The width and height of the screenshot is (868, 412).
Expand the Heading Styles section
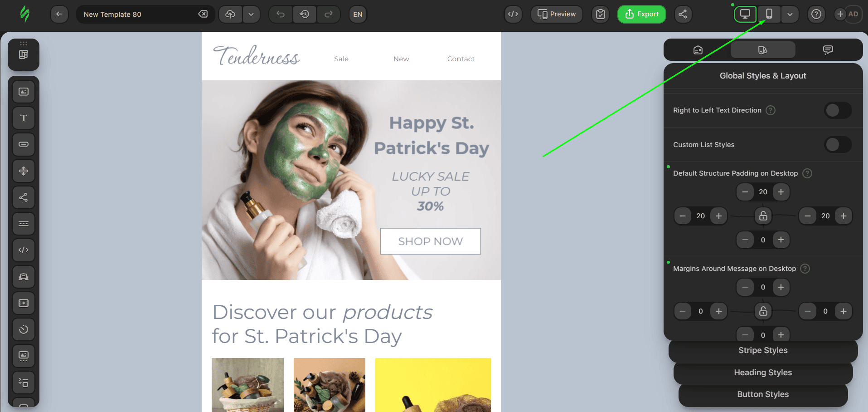763,373
